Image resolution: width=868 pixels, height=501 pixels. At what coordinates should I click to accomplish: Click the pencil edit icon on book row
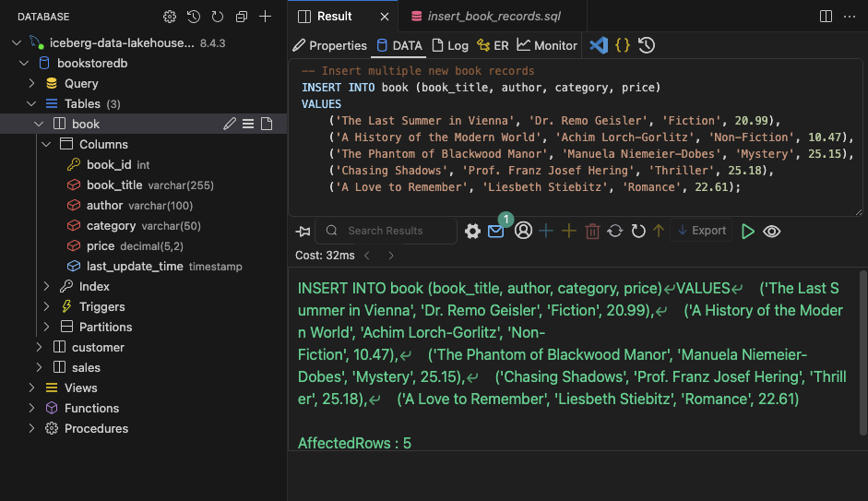pos(230,124)
